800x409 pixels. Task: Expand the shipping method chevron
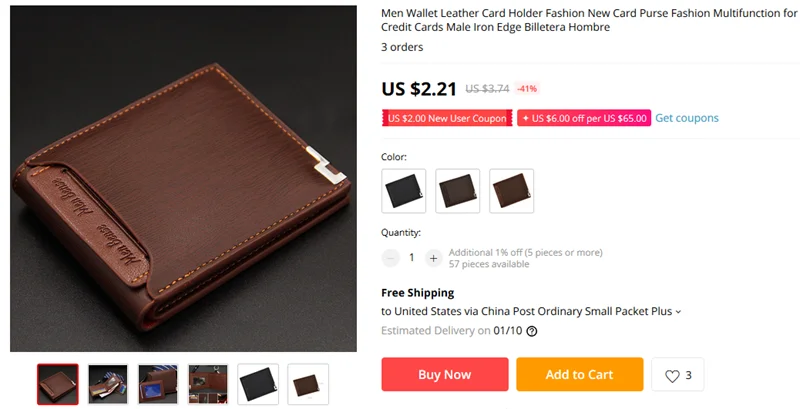(x=678, y=312)
